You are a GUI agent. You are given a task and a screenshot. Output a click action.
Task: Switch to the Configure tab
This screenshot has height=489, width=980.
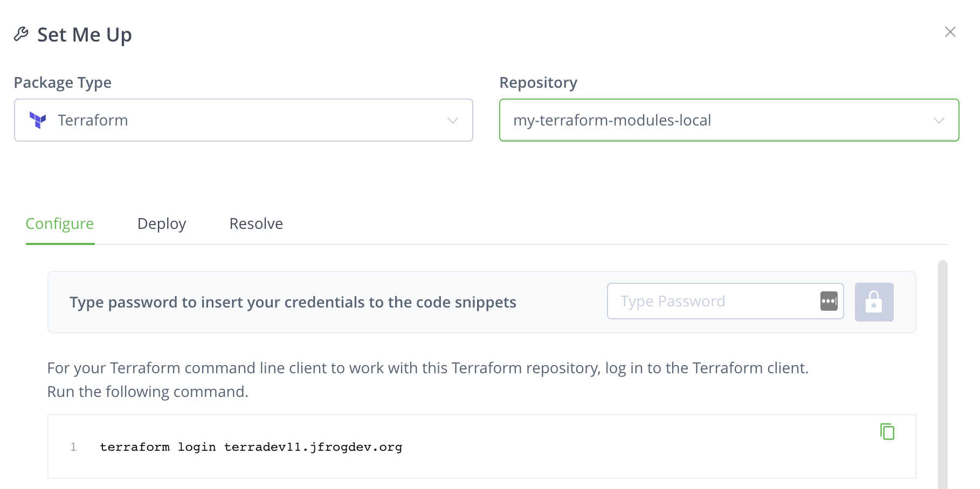pos(60,223)
